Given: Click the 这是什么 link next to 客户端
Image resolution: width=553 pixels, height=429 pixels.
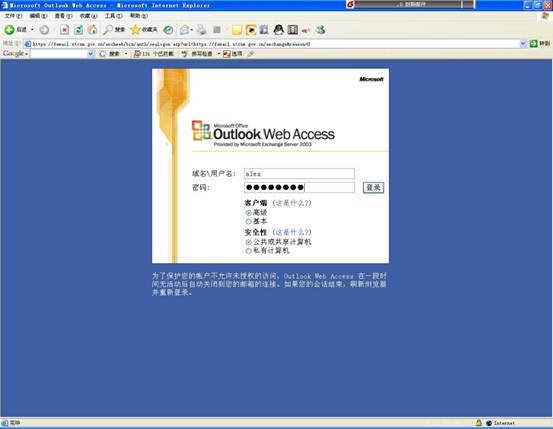Looking at the screenshot, I should pyautogui.click(x=292, y=203).
